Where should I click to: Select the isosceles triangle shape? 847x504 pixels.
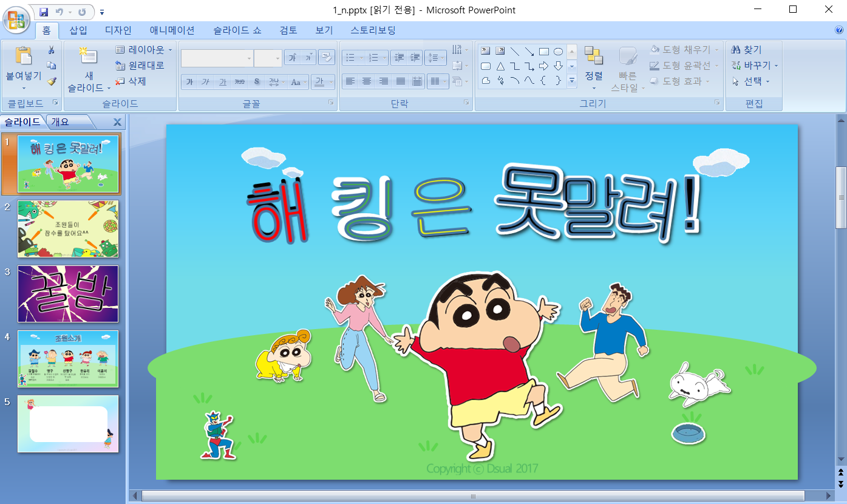pos(500,66)
